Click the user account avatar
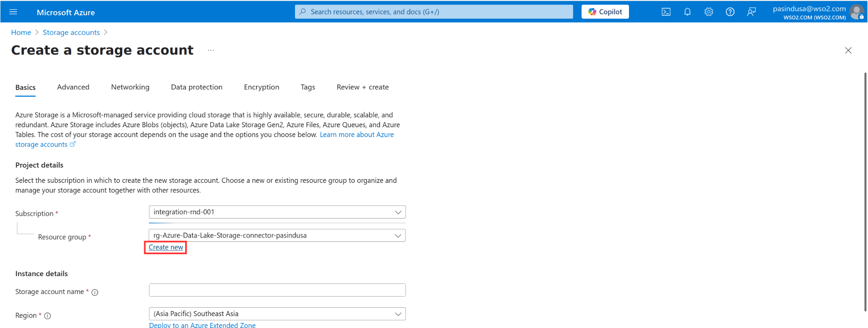The height and width of the screenshot is (328, 868). (x=857, y=12)
